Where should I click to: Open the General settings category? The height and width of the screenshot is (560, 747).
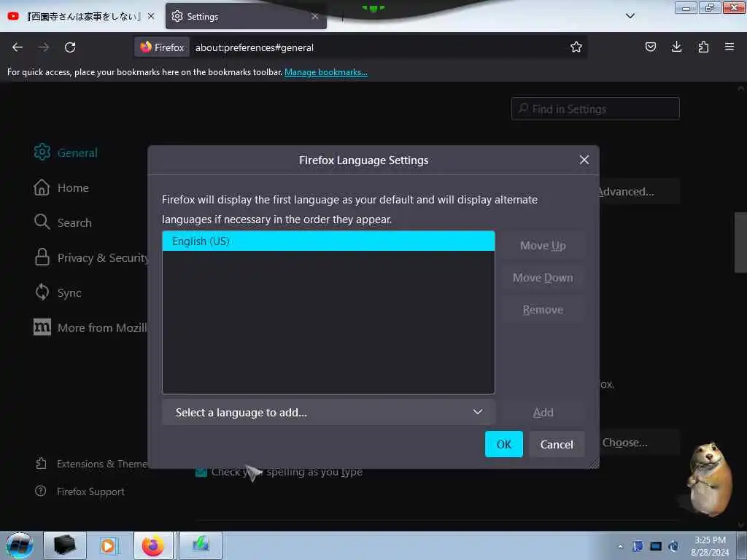[x=66, y=152]
